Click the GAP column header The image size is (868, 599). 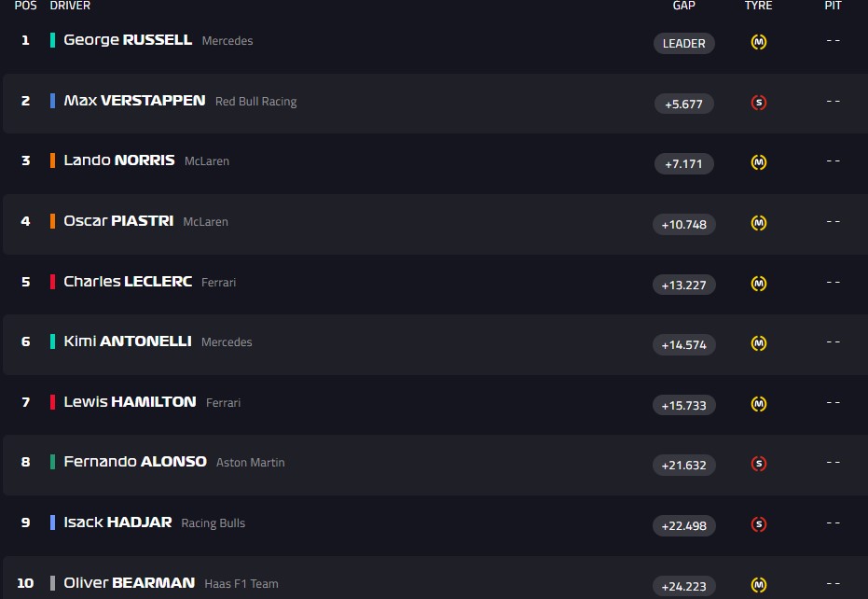[683, 6]
